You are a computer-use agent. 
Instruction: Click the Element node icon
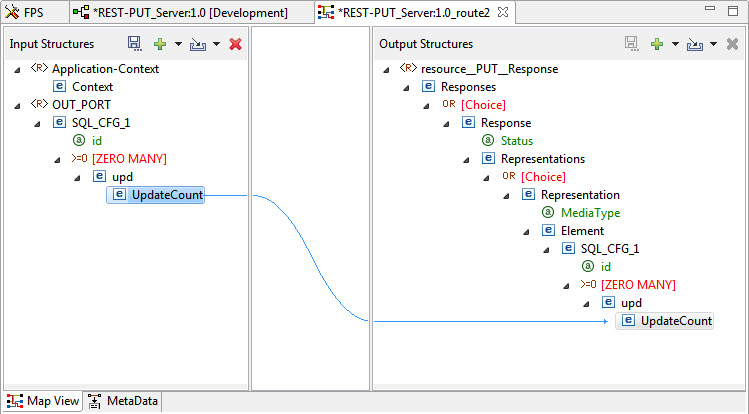[x=548, y=231]
